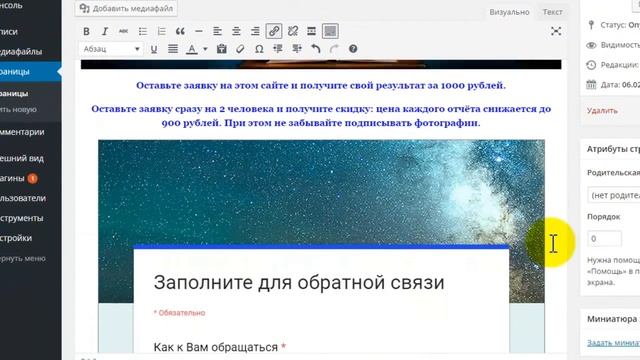Justify the text alignment
The height and width of the screenshot is (360, 640).
[173, 49]
